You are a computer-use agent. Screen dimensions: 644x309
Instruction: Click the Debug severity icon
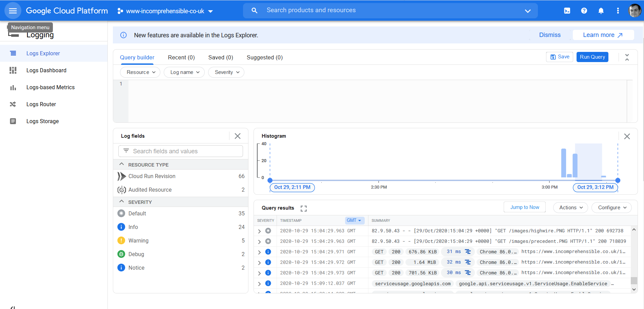tap(121, 254)
